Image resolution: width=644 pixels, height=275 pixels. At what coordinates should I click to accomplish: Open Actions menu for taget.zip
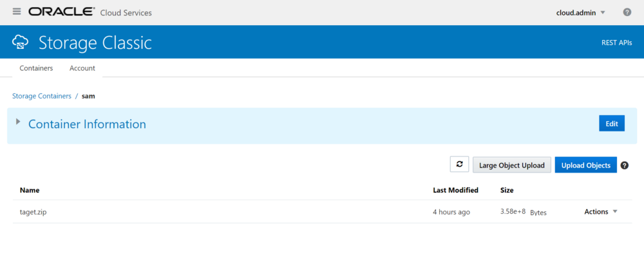point(601,212)
